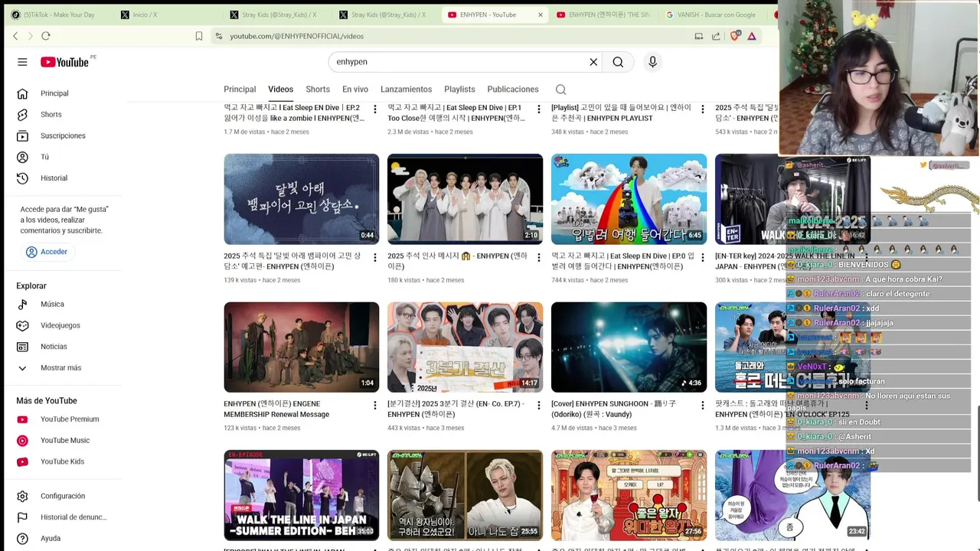Image resolution: width=980 pixels, height=551 pixels.
Task: Run the search with magnifier button
Action: coord(618,62)
